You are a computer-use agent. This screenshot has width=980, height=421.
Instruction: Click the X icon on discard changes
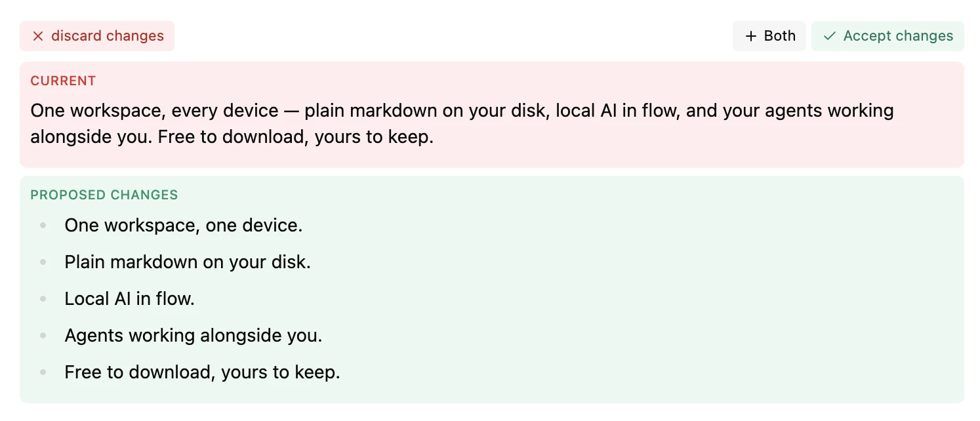point(38,36)
